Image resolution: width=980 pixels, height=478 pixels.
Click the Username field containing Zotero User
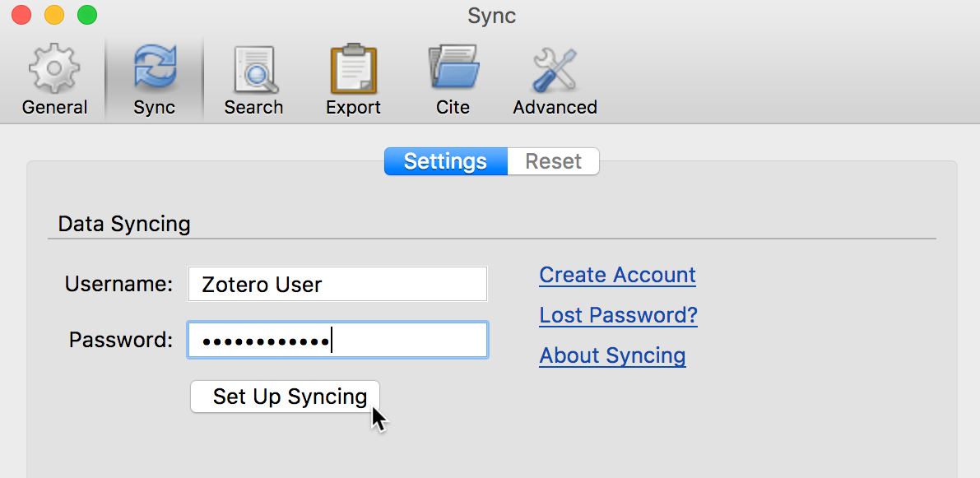[337, 285]
